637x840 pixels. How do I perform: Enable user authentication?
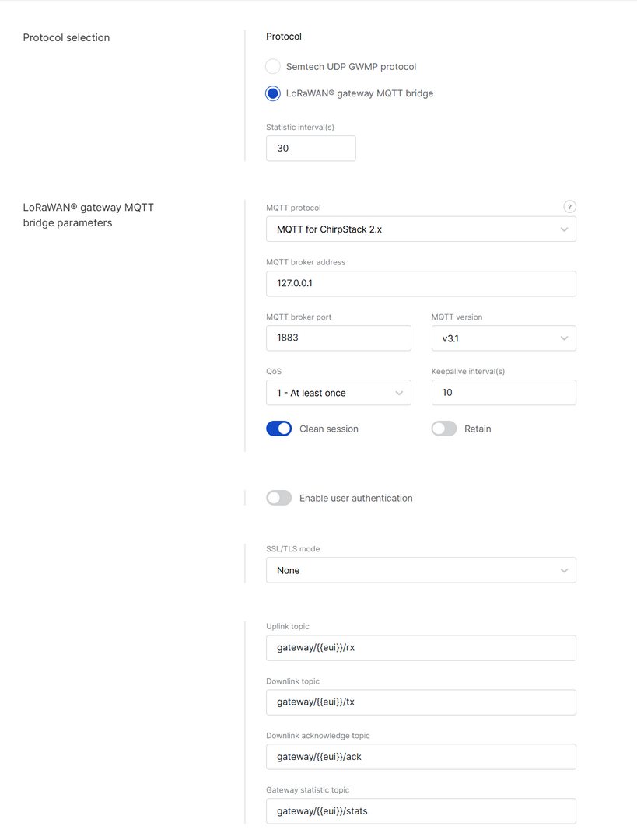[x=278, y=498]
